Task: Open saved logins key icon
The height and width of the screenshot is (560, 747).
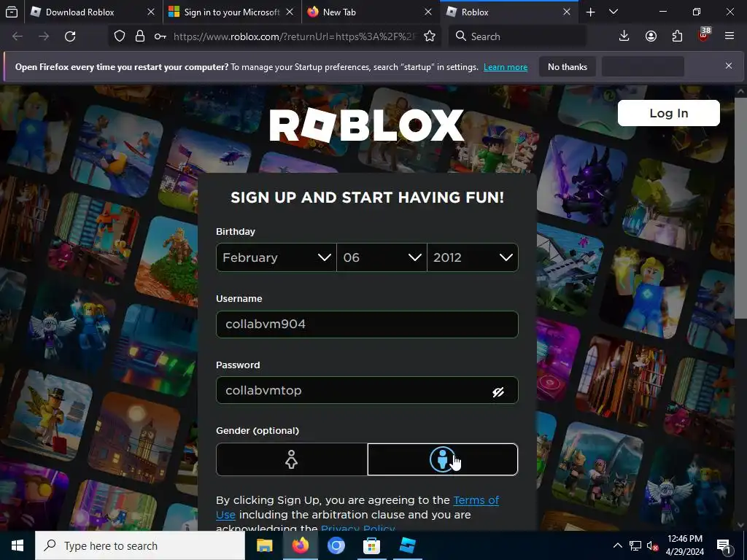Action: (160, 36)
